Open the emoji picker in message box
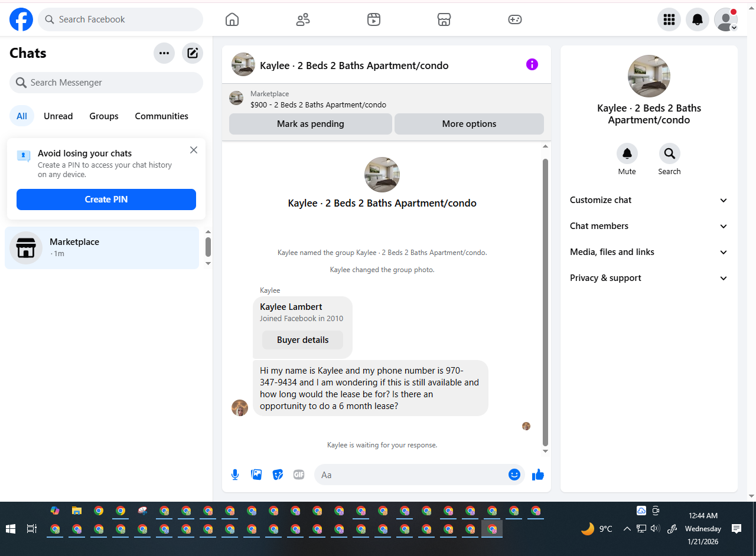This screenshot has width=756, height=556. 514,475
